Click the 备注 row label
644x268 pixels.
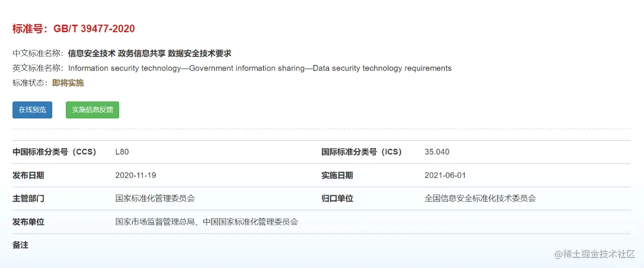point(21,245)
